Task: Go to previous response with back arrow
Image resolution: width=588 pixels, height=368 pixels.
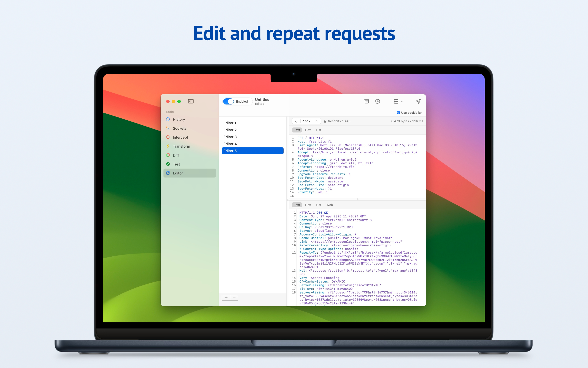Action: click(296, 121)
